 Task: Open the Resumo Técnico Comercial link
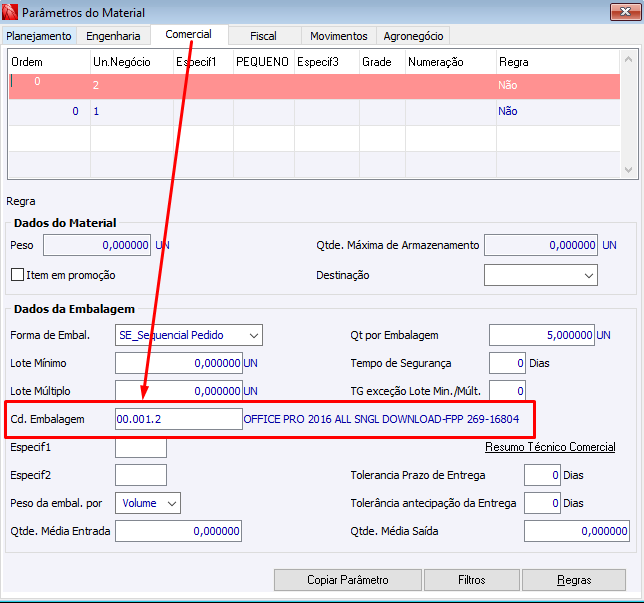[550, 446]
